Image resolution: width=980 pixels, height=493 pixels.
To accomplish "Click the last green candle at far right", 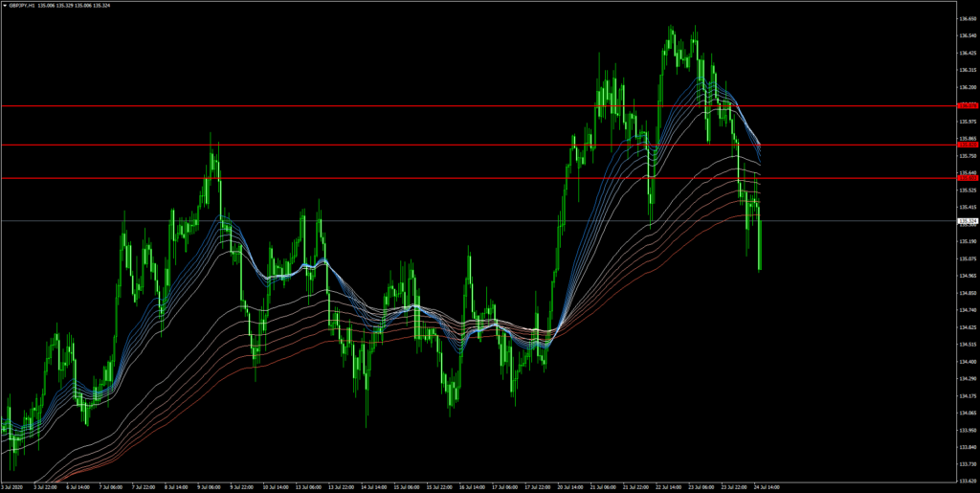I will tap(760, 244).
